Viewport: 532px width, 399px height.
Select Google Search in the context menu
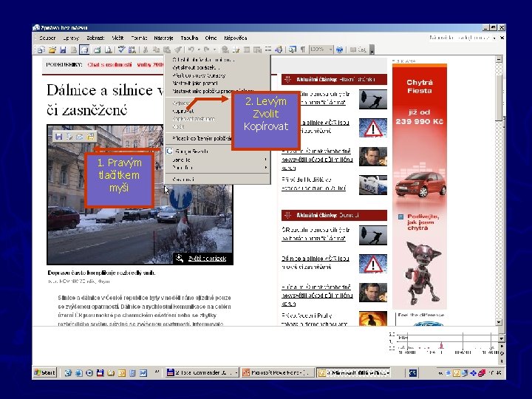(x=191, y=150)
